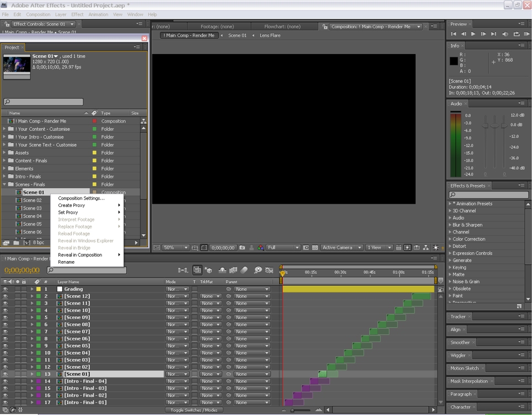Create a new folder in the Project panel
Image resolution: width=532 pixels, height=415 pixels.
17,243
